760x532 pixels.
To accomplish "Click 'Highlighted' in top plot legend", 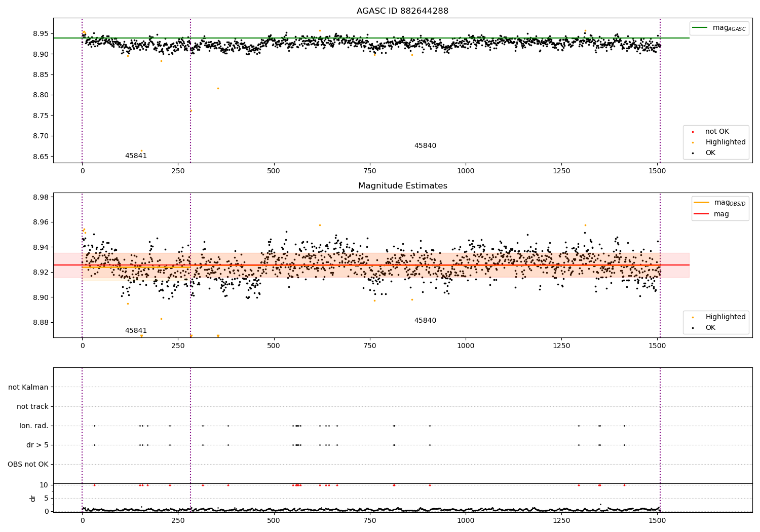I will pos(726,142).
